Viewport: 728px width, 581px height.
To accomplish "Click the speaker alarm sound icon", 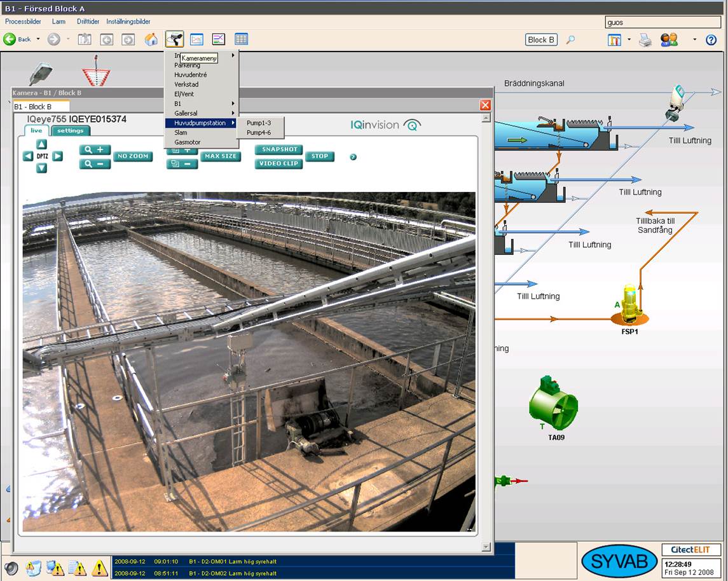I will point(11,568).
